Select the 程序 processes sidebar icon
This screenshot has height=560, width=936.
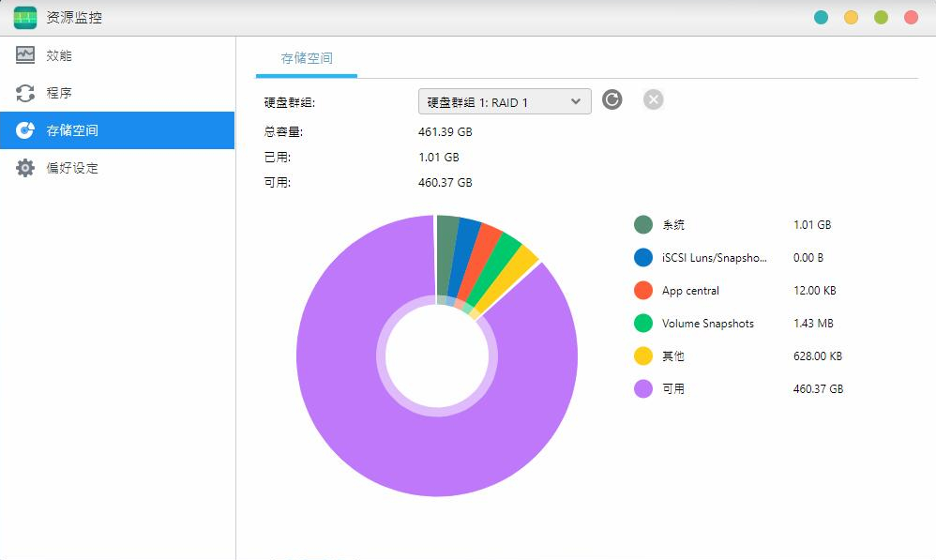point(56,93)
